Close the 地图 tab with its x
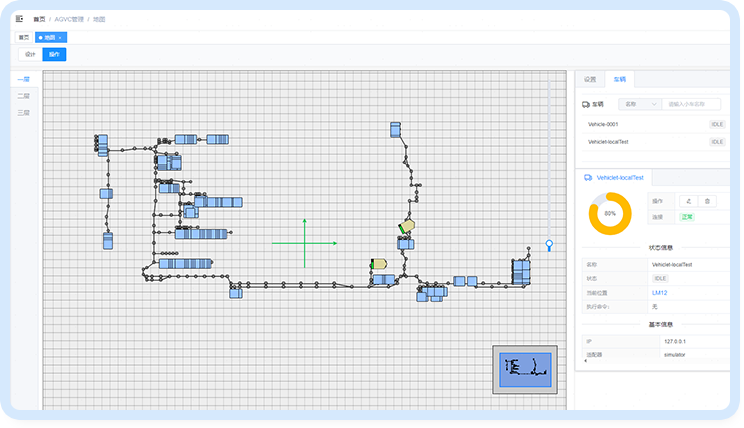The width and height of the screenshot is (744, 428). coord(59,37)
